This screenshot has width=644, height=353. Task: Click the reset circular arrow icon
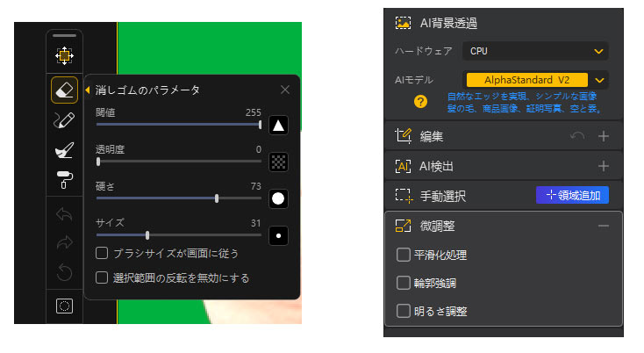pyautogui.click(x=64, y=272)
